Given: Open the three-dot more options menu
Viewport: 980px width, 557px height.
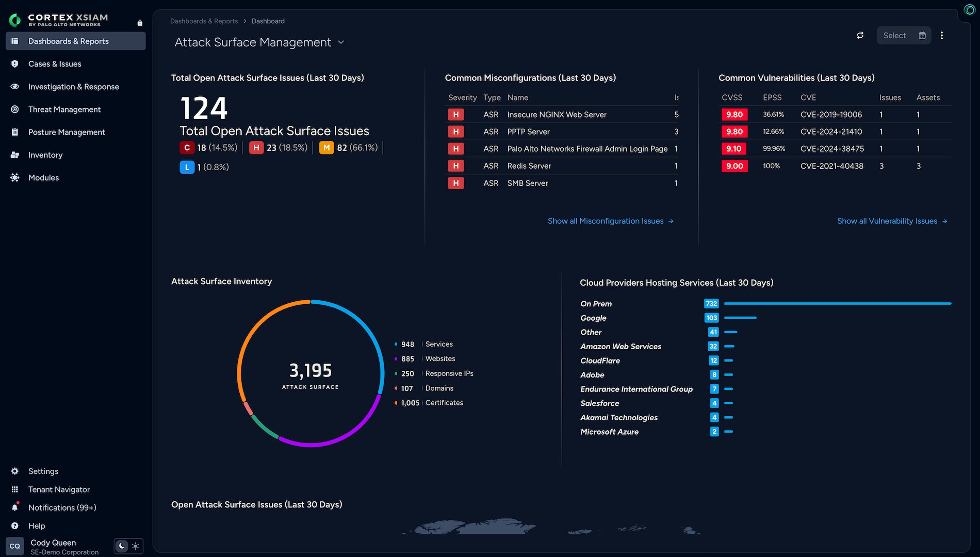Looking at the screenshot, I should pyautogui.click(x=942, y=36).
